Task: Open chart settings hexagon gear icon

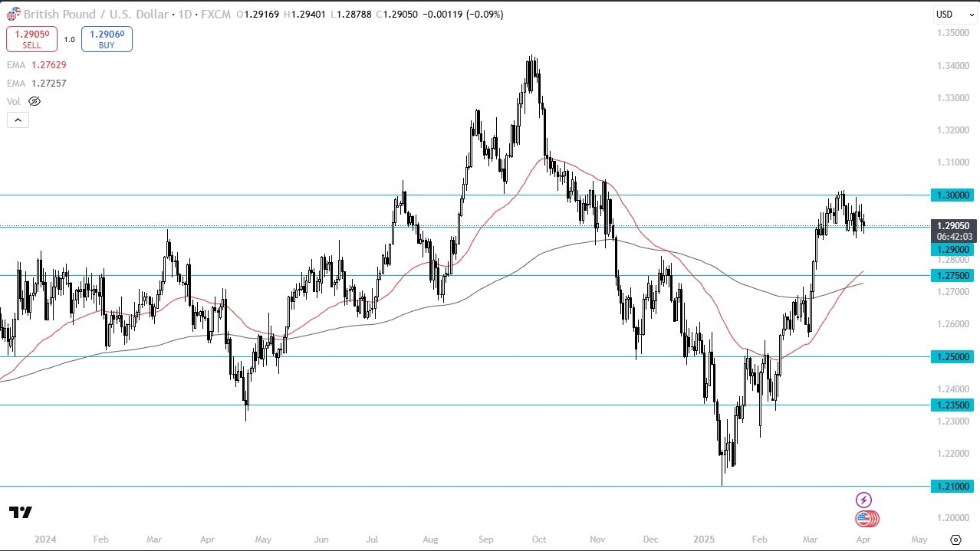Action: pyautogui.click(x=955, y=540)
